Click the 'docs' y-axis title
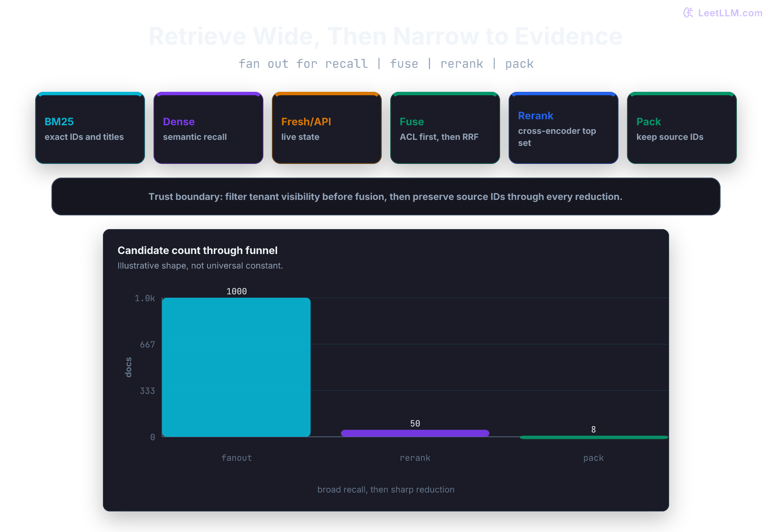772x532 pixels. pyautogui.click(x=128, y=367)
